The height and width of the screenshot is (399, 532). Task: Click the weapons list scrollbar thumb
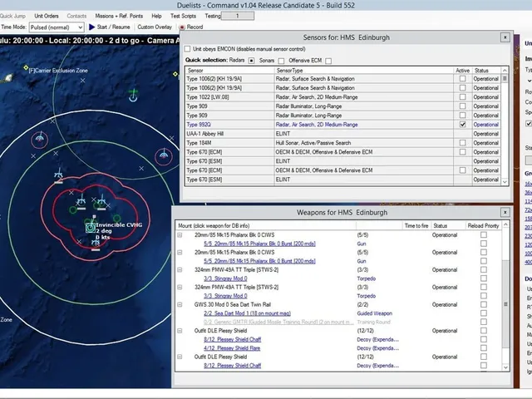click(x=505, y=304)
